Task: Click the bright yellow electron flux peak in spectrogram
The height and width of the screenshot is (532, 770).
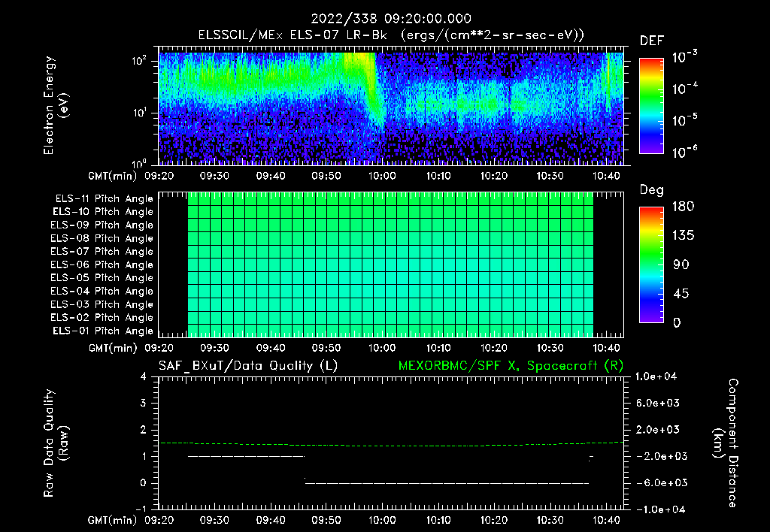Action: 359,62
